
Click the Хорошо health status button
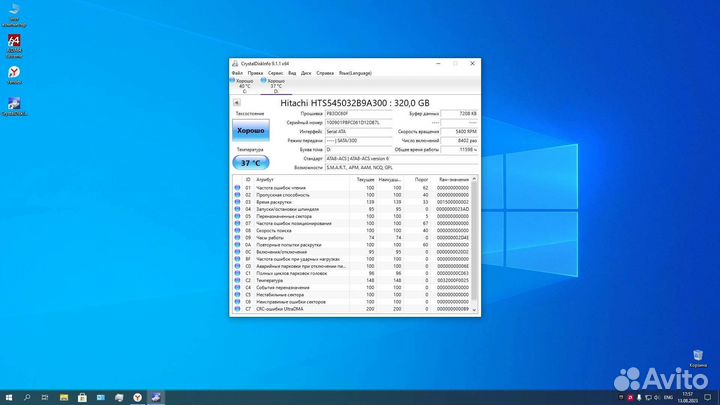coord(251,130)
